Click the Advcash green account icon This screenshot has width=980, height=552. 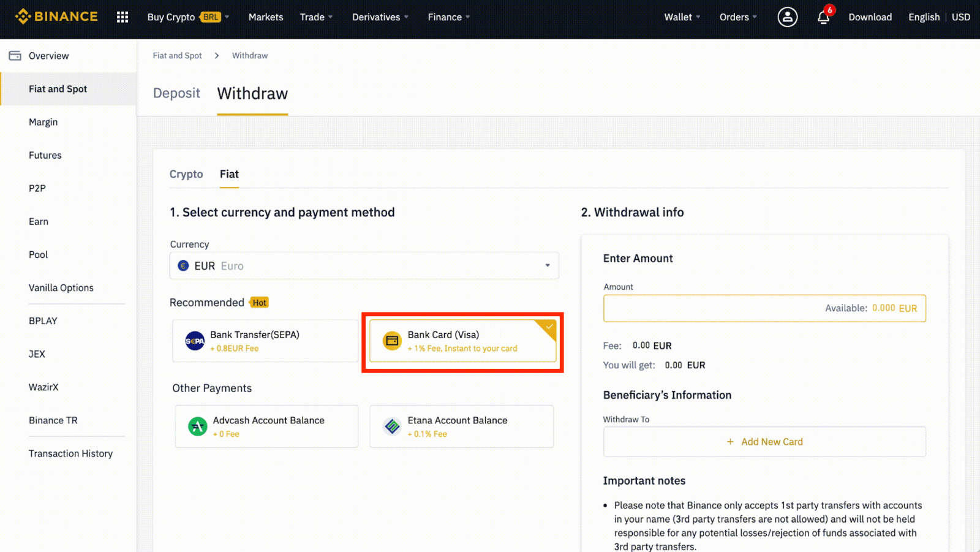[197, 426]
